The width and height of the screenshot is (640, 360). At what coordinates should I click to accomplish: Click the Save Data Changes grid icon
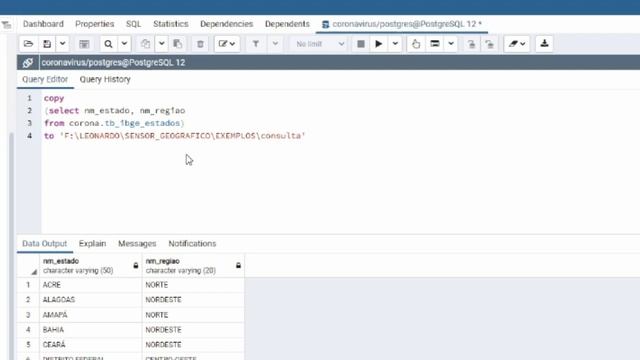click(84, 44)
